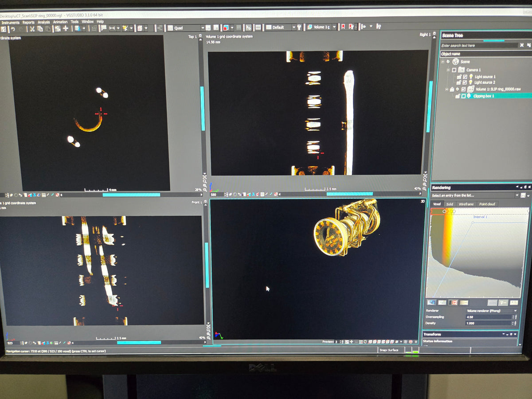Click the Snap: Surface status button

pos(389,350)
